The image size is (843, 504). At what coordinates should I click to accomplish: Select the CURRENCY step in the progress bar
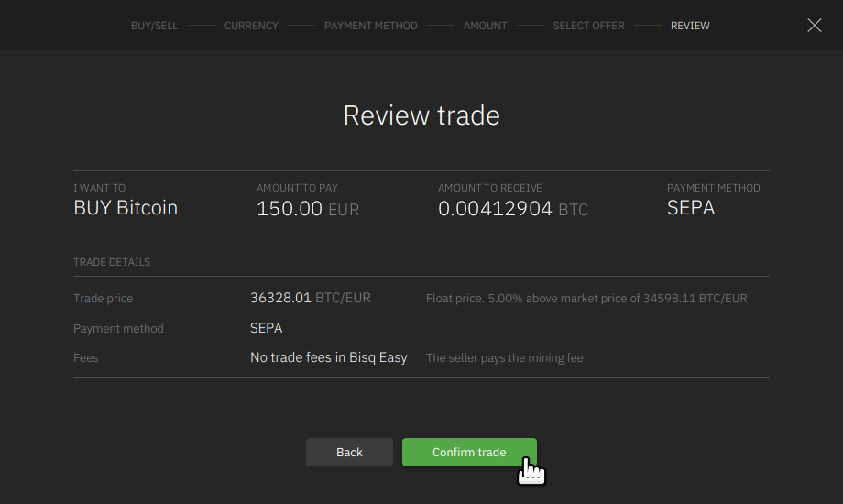click(251, 26)
